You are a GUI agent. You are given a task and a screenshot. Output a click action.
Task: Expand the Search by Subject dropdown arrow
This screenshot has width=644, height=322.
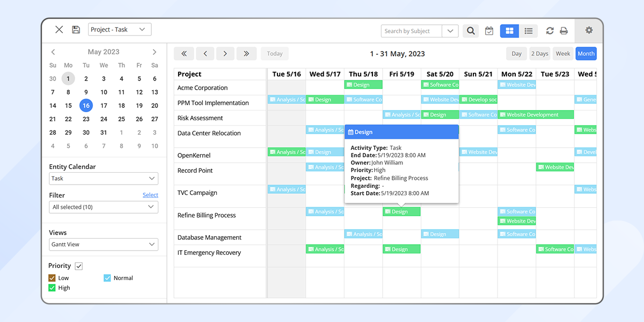click(450, 31)
